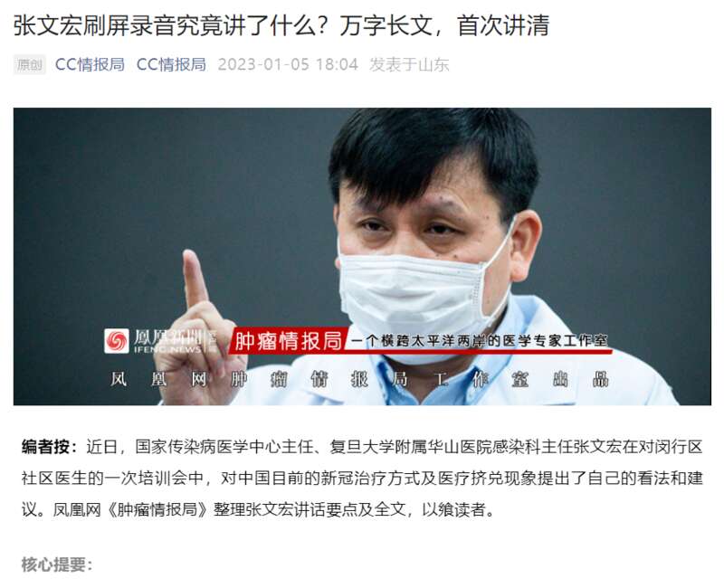Click the 凤凰新闻 IFENG NEWS wordmark
The image size is (724, 588).
pyautogui.click(x=169, y=341)
